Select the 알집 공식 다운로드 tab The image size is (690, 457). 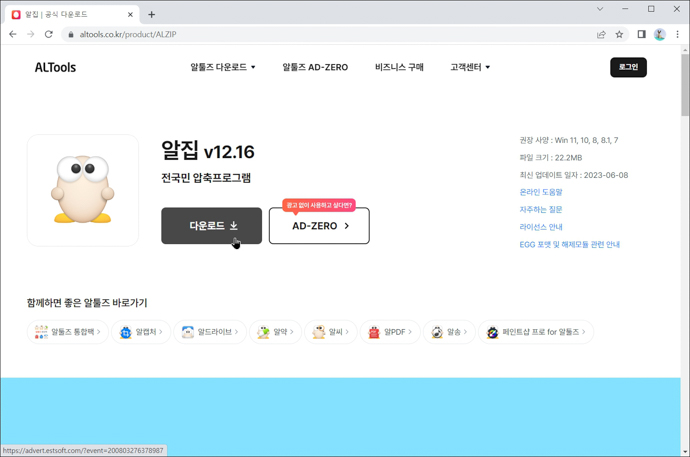[73, 15]
